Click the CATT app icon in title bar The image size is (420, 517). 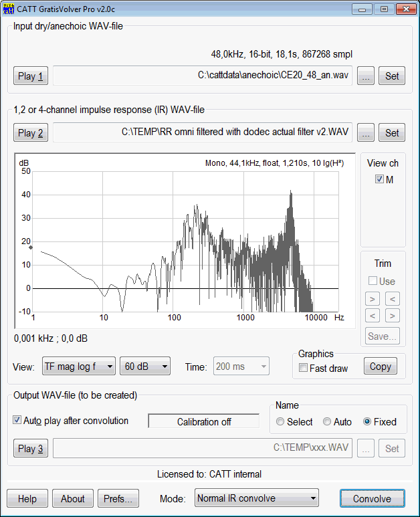click(x=9, y=9)
